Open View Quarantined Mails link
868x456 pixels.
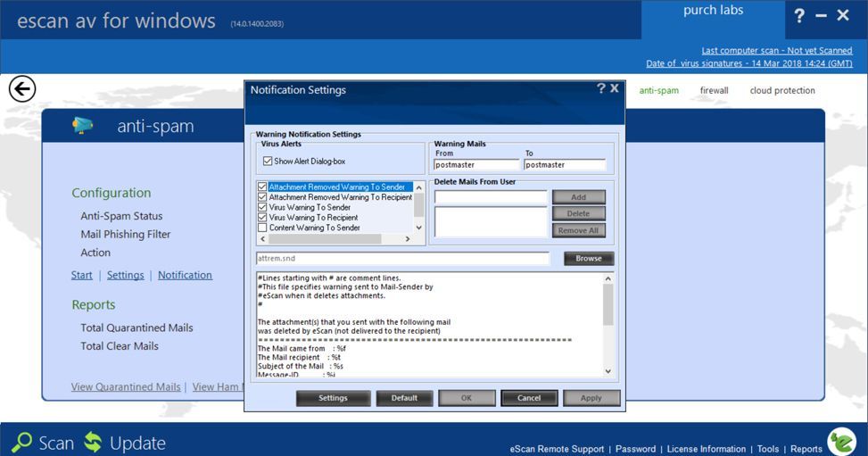tap(126, 386)
